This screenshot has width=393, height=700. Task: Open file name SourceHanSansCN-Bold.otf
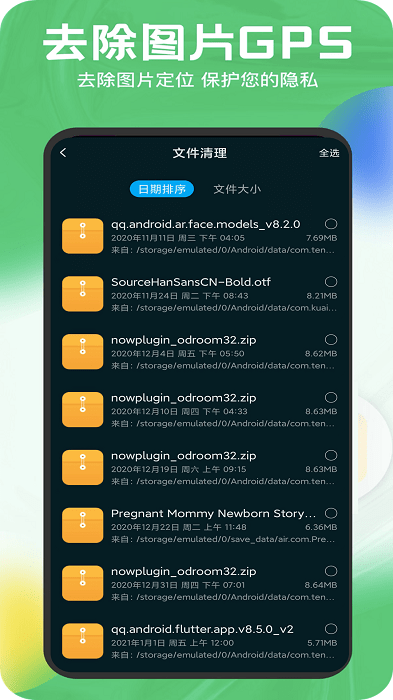pyautogui.click(x=191, y=282)
